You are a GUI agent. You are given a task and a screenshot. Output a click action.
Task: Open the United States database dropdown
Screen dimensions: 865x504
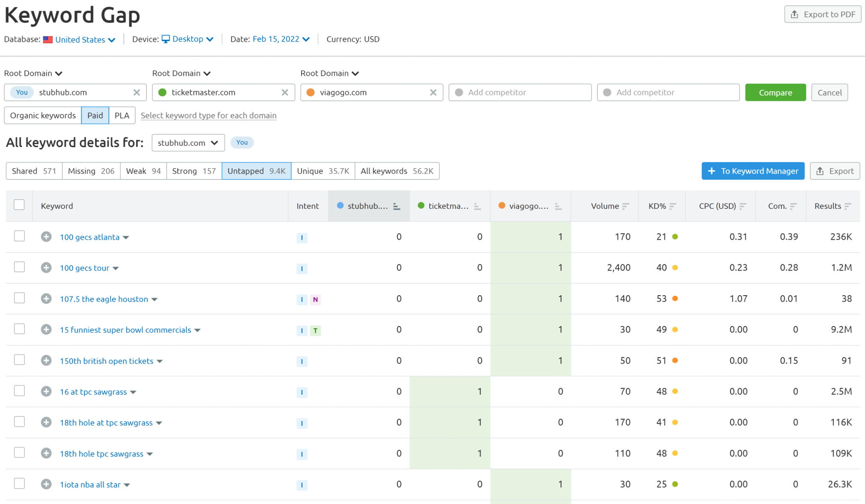(x=85, y=39)
